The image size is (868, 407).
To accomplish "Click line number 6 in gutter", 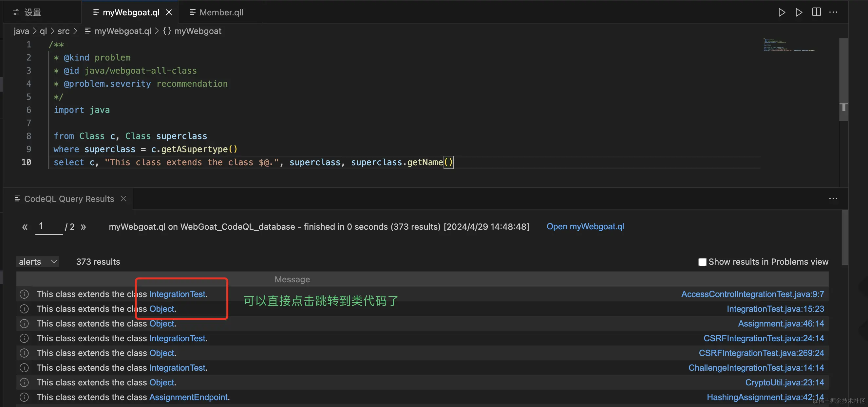I will 28,110.
